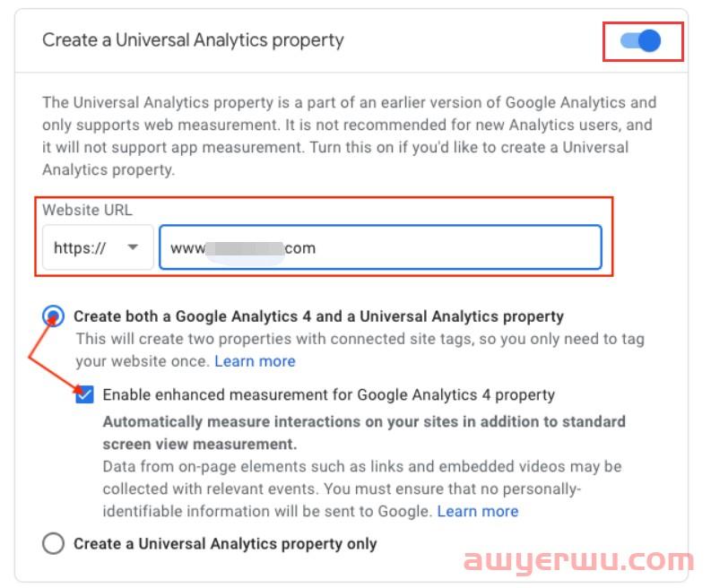The width and height of the screenshot is (711, 588).
Task: Place cursor after 'com' in the URL field
Action: tap(317, 248)
